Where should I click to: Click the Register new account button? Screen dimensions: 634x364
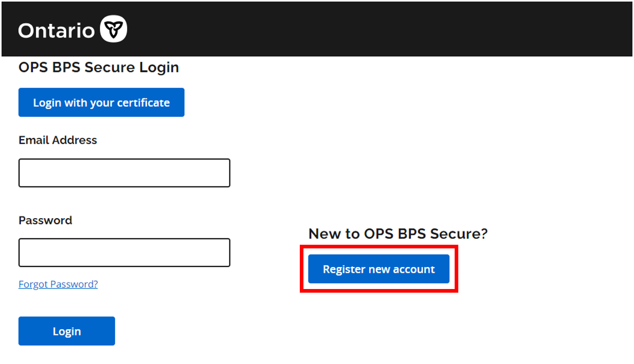379,269
